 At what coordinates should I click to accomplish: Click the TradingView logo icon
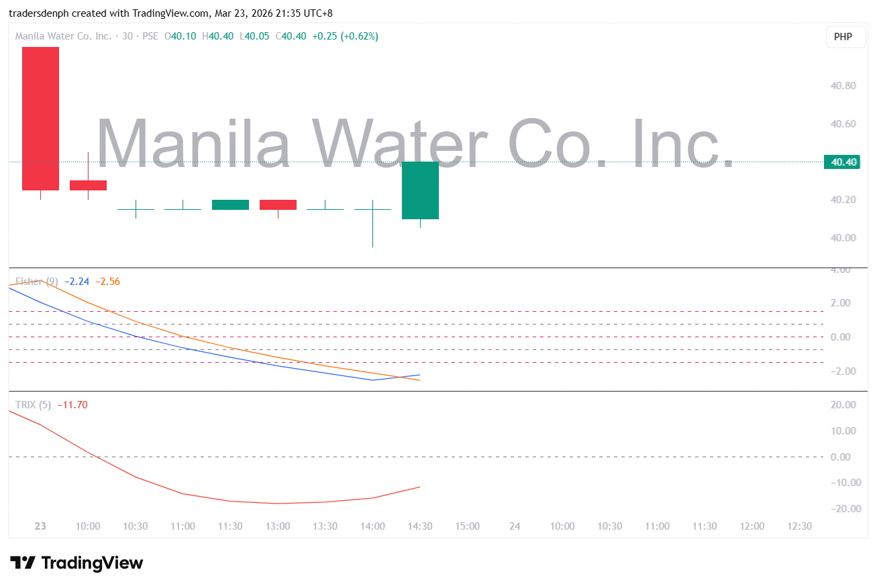pyautogui.click(x=22, y=563)
